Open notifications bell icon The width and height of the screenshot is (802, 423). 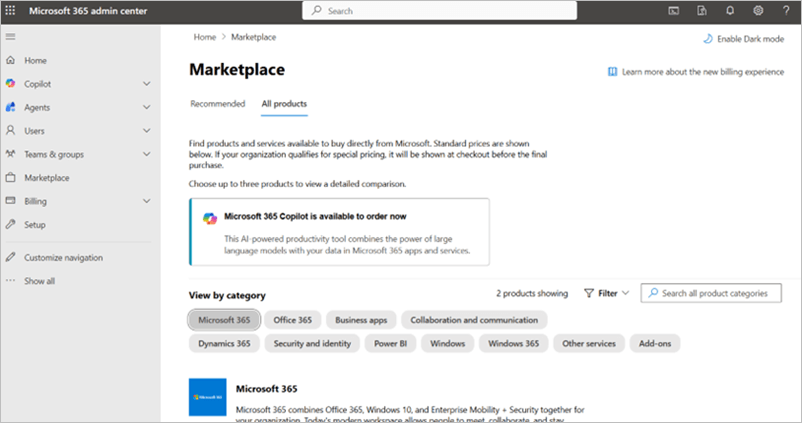click(x=730, y=11)
